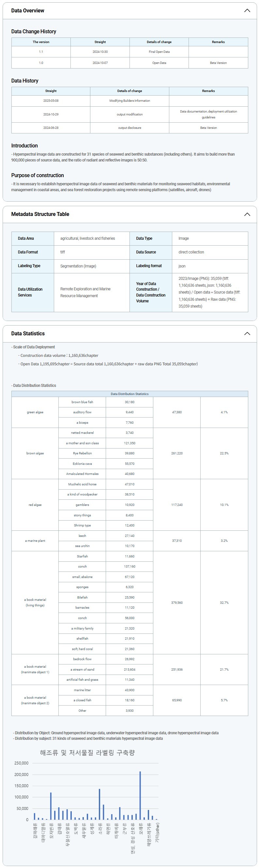The image size is (260, 868).
Task: Select the Segmentation (Image) labeling type value
Action: point(78,266)
